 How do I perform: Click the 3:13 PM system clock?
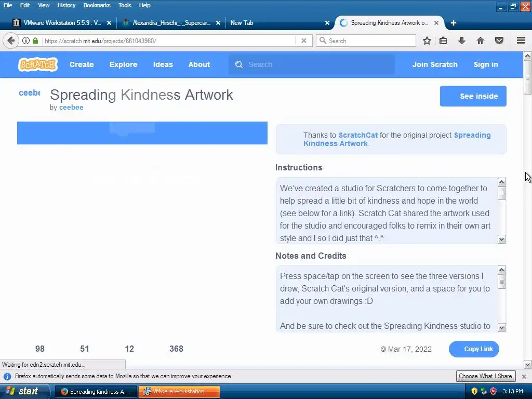click(x=513, y=391)
